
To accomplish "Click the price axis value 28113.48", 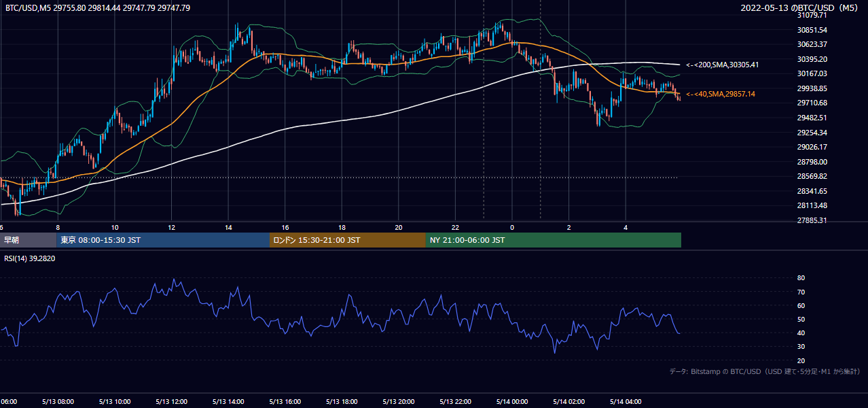I will click(812, 206).
